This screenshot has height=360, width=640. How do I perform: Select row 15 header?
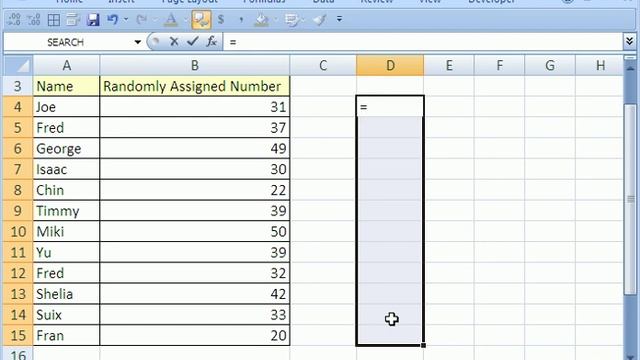click(18, 336)
